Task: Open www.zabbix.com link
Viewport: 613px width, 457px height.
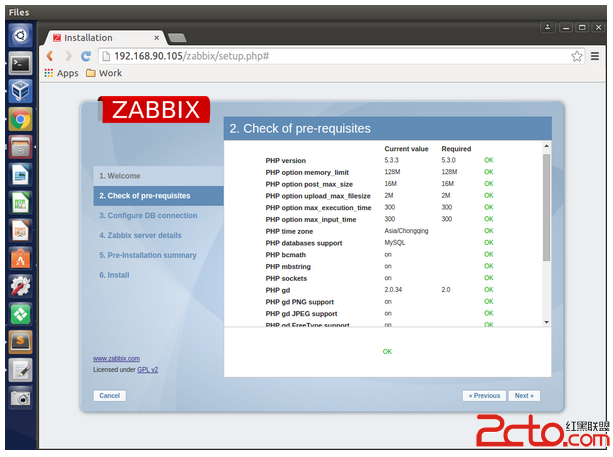Action: pos(117,358)
